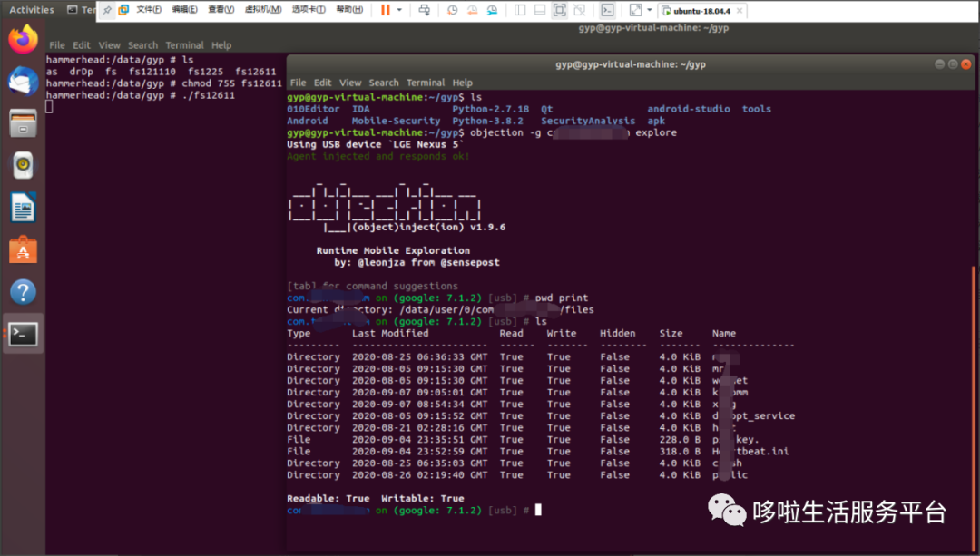Click '228.0 B' size value

coord(680,440)
